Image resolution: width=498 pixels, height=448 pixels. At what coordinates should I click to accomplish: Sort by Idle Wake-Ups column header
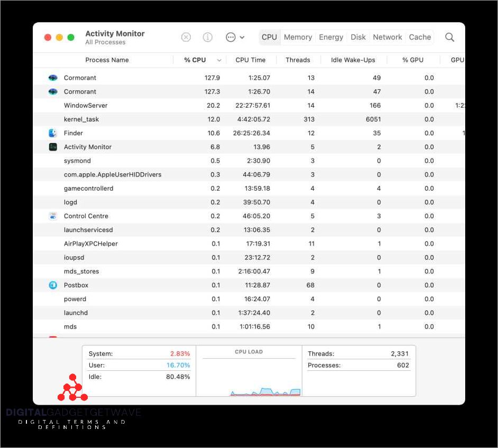click(x=353, y=60)
